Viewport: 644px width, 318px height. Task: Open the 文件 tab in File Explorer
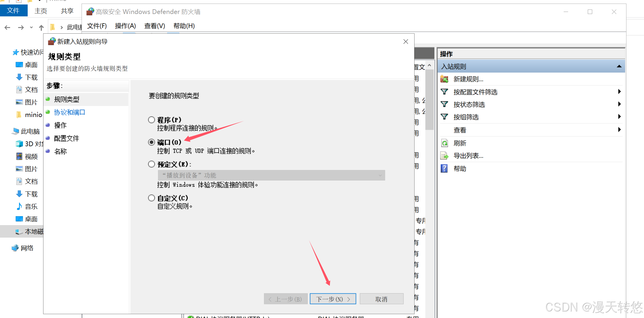click(13, 11)
